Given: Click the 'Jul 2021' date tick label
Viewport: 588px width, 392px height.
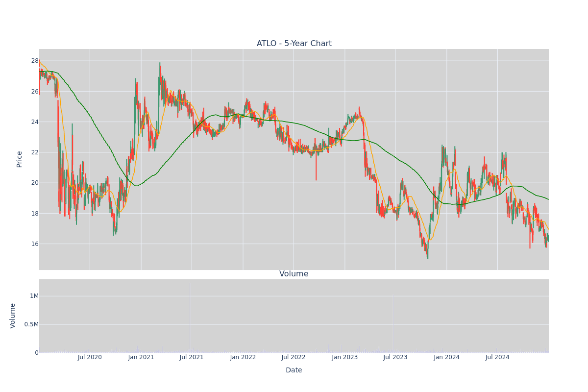Looking at the screenshot, I should (192, 357).
